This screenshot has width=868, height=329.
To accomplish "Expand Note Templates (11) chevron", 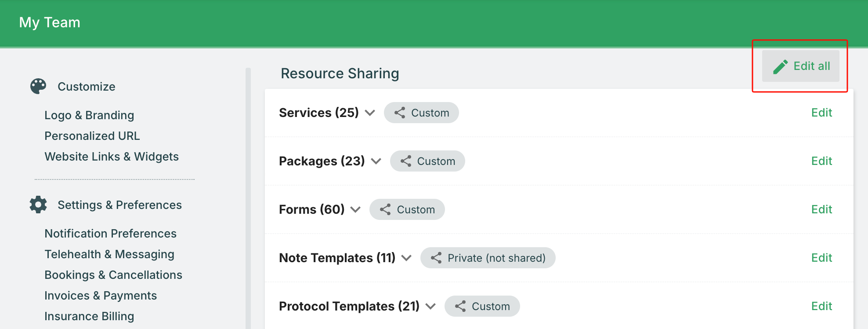I will pyautogui.click(x=406, y=258).
